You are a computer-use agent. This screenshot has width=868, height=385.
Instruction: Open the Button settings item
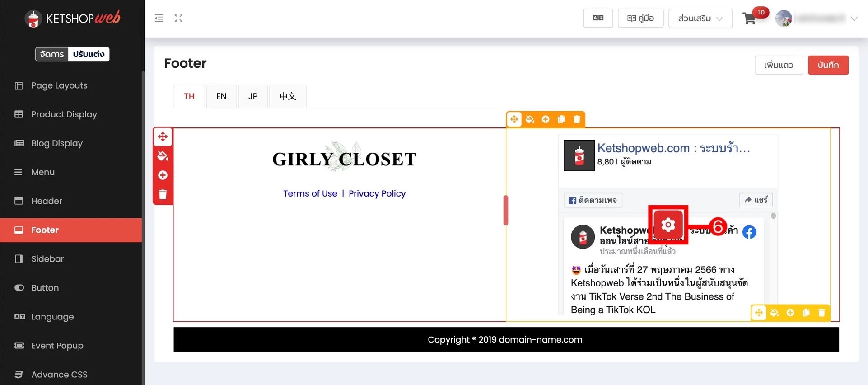point(71,288)
